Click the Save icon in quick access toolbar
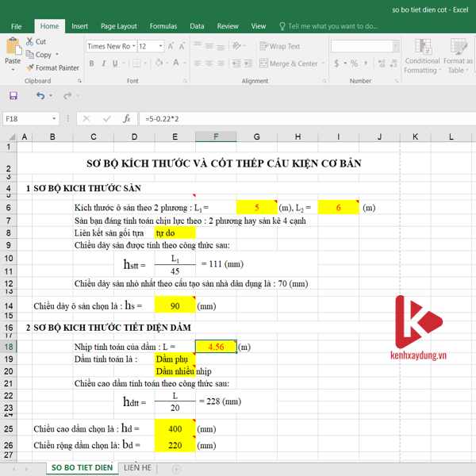This screenshot has height=476, width=476. click(13, 96)
